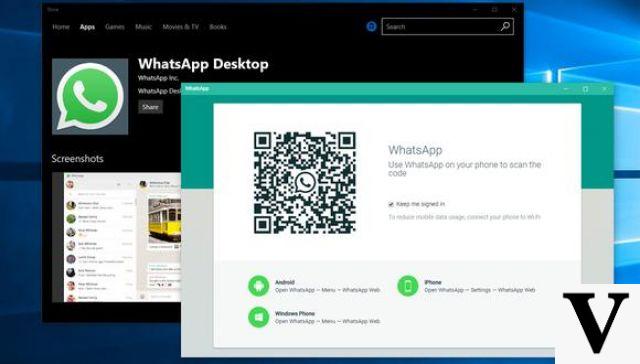Click the 'Windows Phone' label text
Viewport: 640px width, 364px height.
295,313
